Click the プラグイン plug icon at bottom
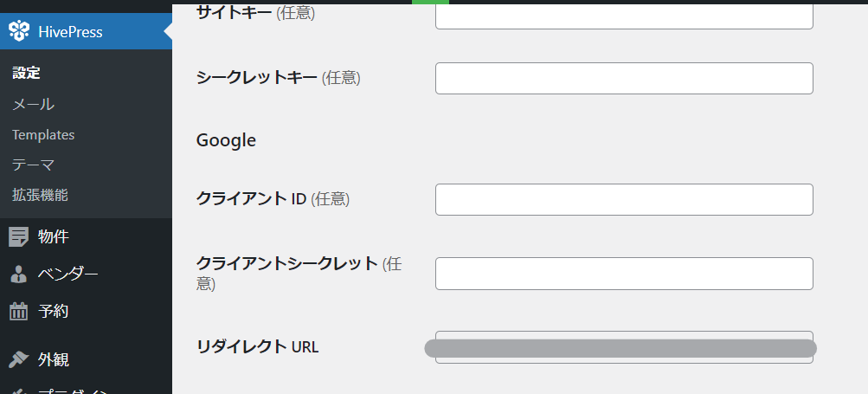Viewport: 868px width, 394px height. click(19, 391)
